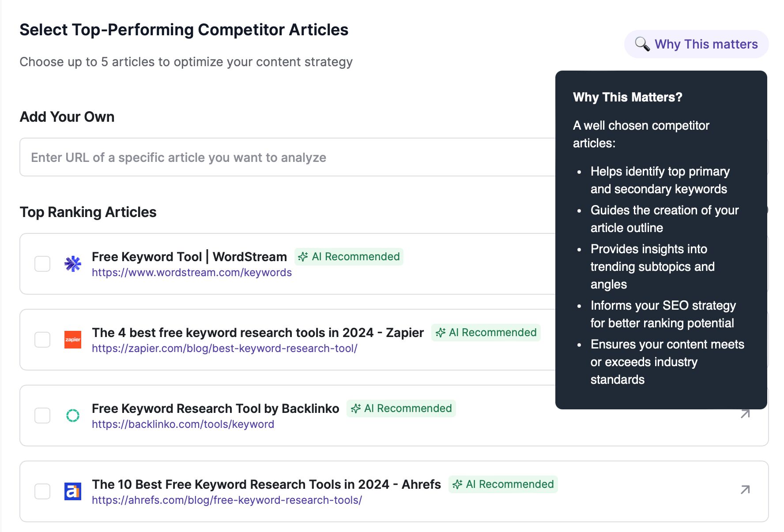Viewport: 784px width, 532px height.
Task: Select the Zapier article checkbox
Action: (x=42, y=339)
